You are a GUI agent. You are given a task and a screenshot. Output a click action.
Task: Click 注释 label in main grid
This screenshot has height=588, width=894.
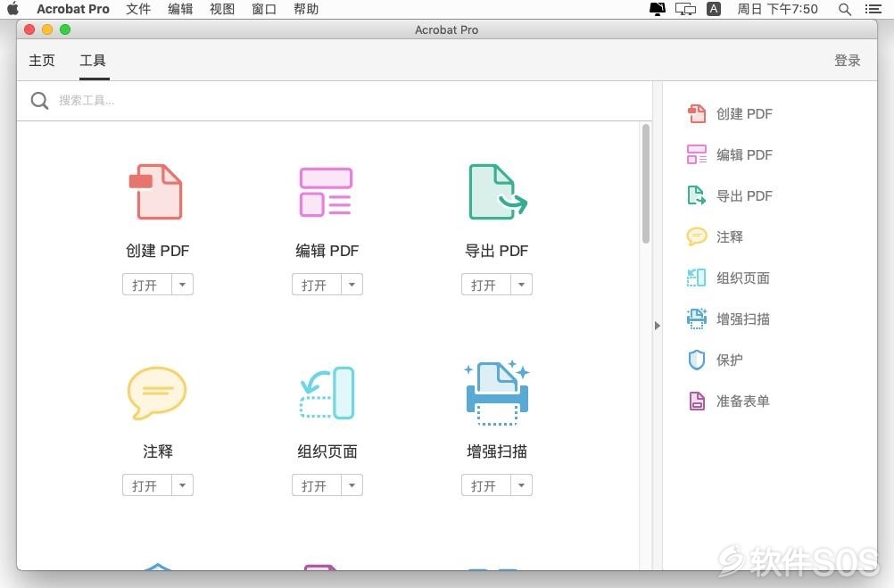click(x=157, y=451)
